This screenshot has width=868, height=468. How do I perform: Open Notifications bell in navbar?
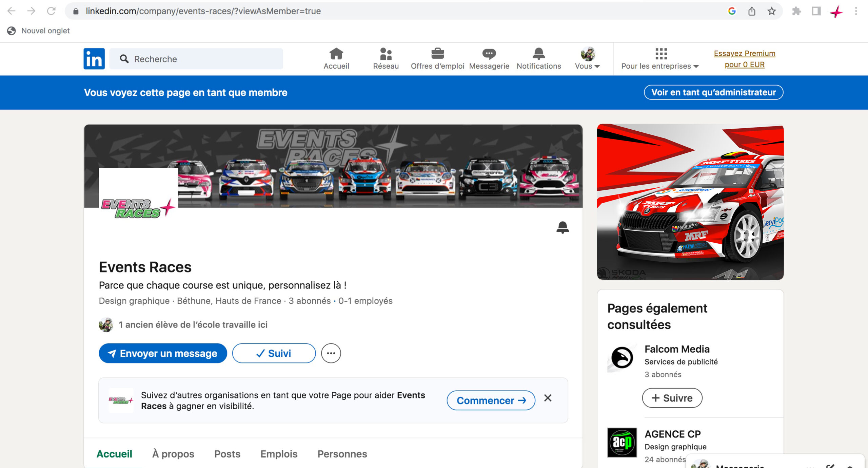[539, 59]
